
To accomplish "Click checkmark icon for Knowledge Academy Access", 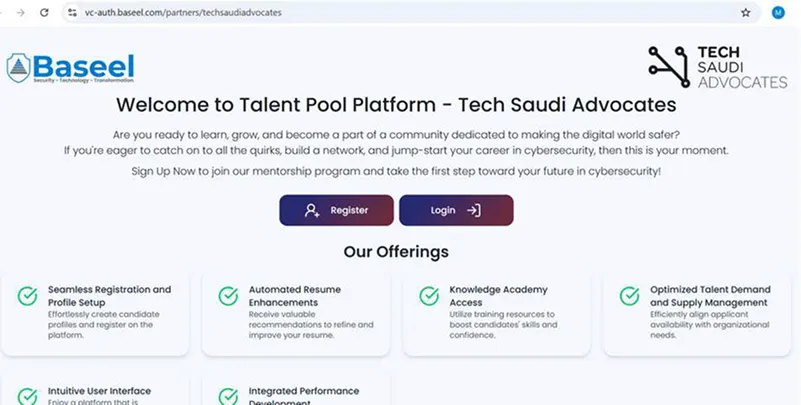I will (x=429, y=296).
